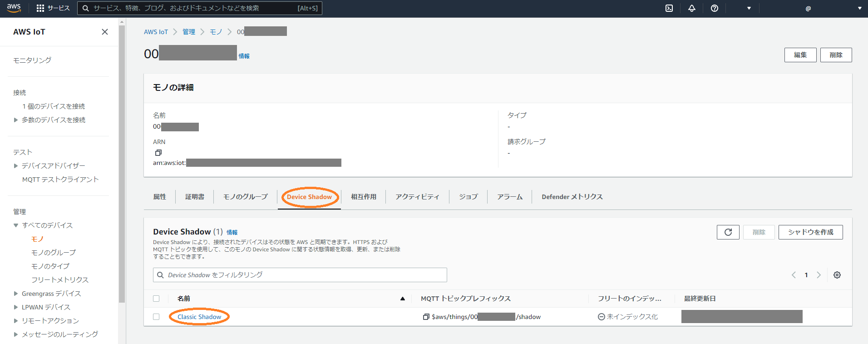Click the services grid icon
Viewport: 868px width, 344px height.
coord(40,8)
